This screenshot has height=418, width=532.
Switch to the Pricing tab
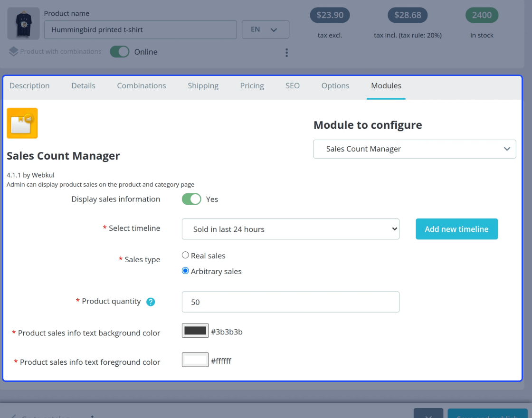pos(252,86)
